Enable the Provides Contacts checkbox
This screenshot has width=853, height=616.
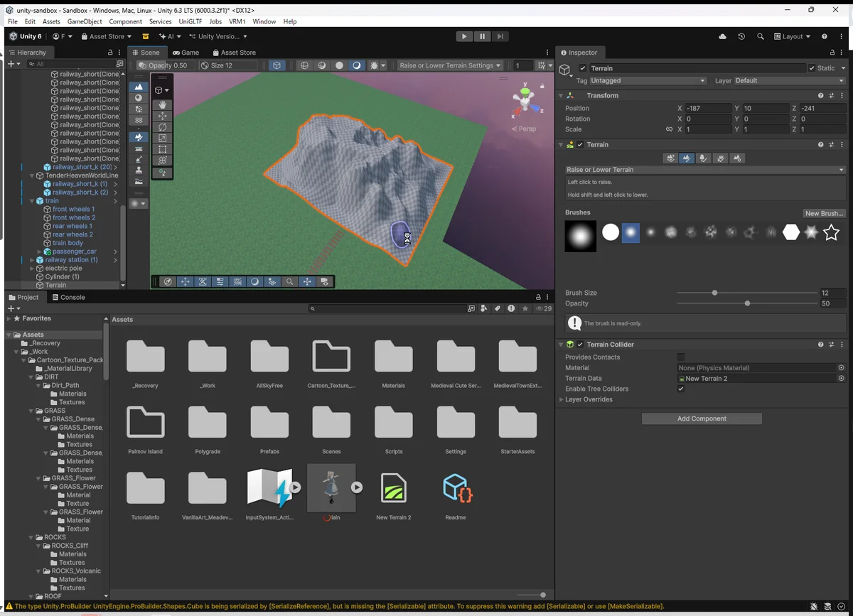681,357
